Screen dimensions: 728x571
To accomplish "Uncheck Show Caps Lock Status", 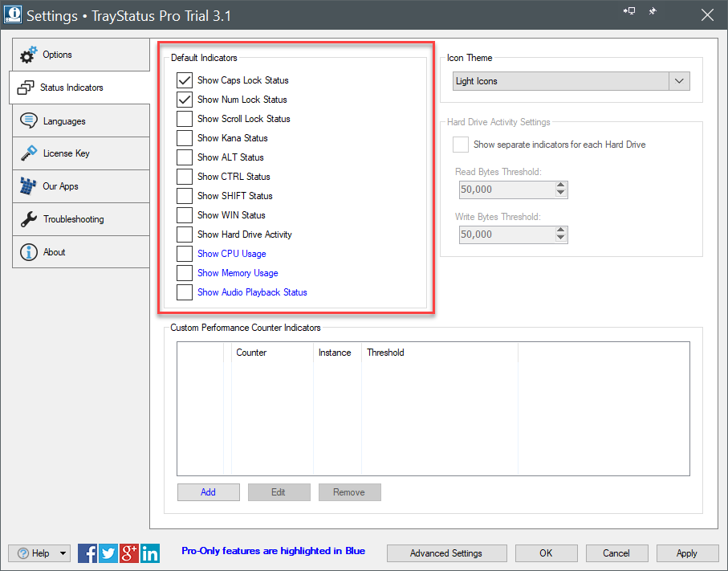I will [x=185, y=80].
